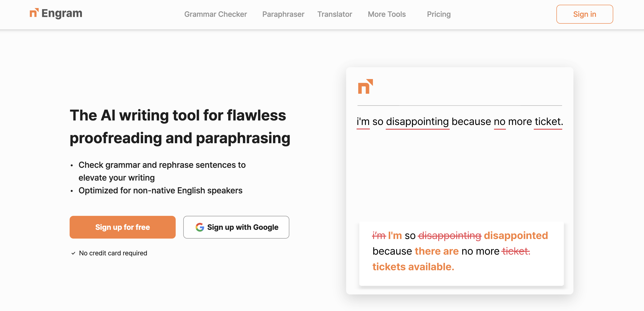
Task: Click Sign up for free button
Action: pos(122,227)
